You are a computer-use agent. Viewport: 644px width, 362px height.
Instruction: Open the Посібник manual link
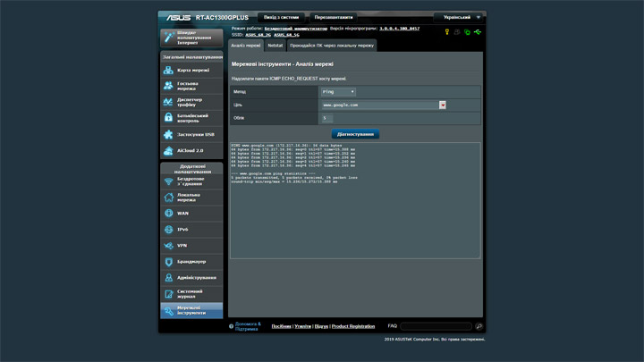click(x=282, y=326)
